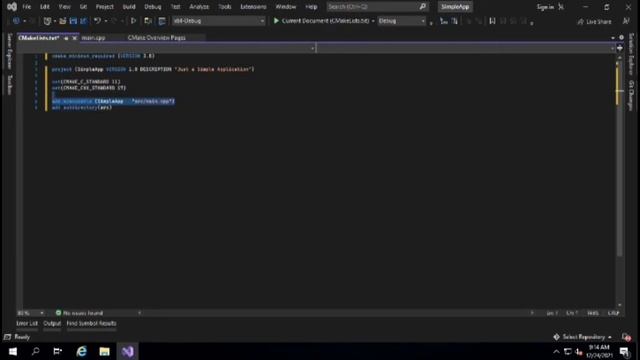The width and height of the screenshot is (640, 360).
Task: Open the Debug menu
Action: coord(153,7)
